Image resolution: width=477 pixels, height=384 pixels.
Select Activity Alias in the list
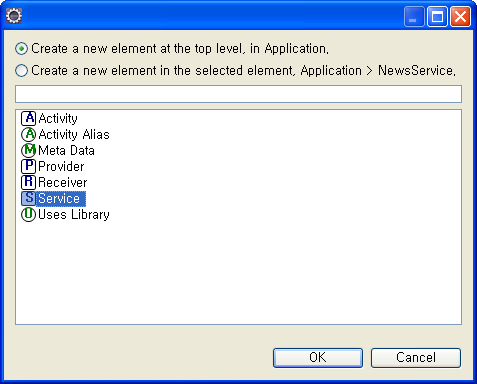point(74,134)
